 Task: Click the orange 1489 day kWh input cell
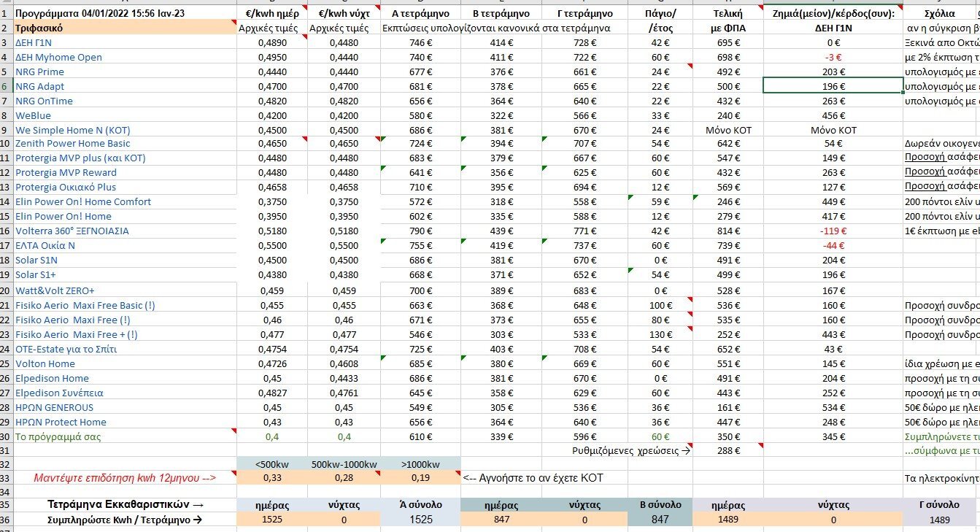pos(728,520)
